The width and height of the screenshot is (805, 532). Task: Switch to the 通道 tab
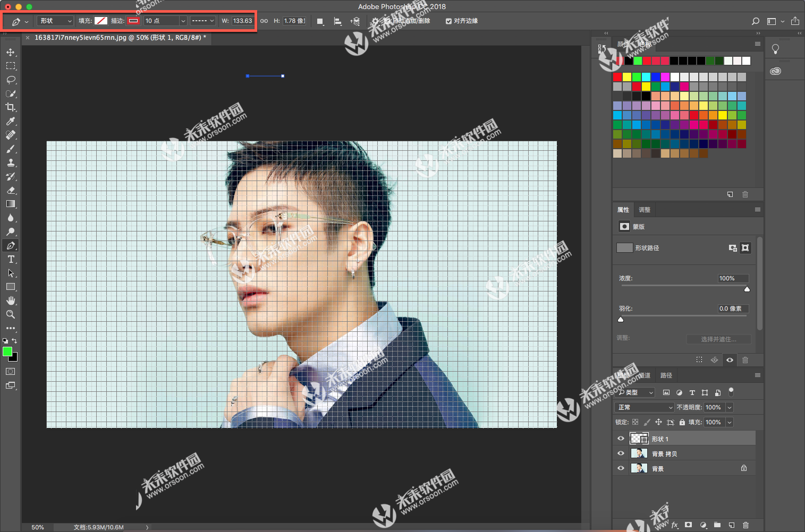pyautogui.click(x=644, y=375)
